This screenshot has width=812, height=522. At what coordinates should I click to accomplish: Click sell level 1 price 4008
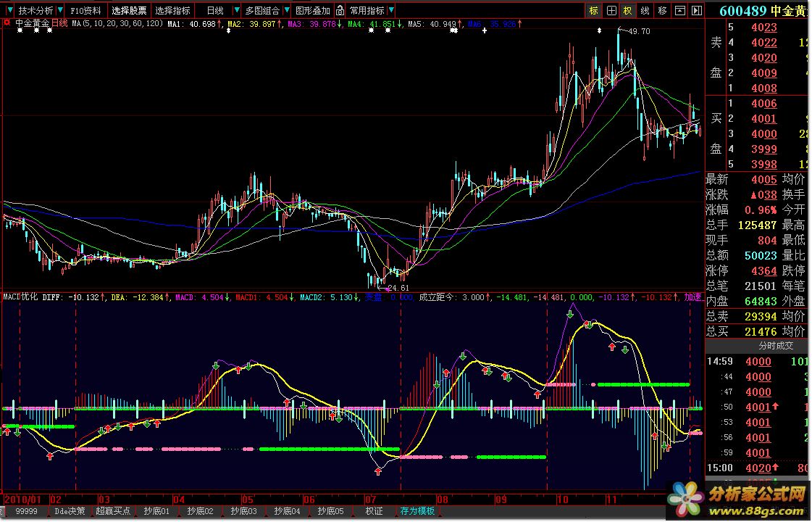click(764, 88)
